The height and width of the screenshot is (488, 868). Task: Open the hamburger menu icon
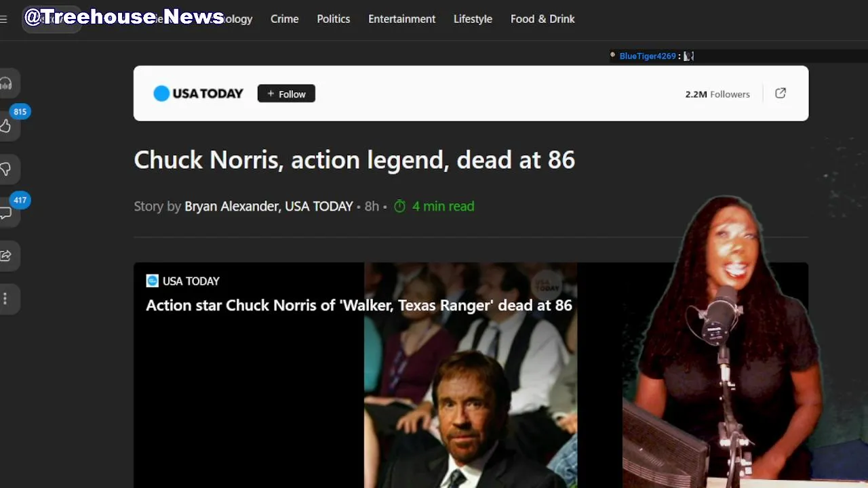pyautogui.click(x=3, y=19)
